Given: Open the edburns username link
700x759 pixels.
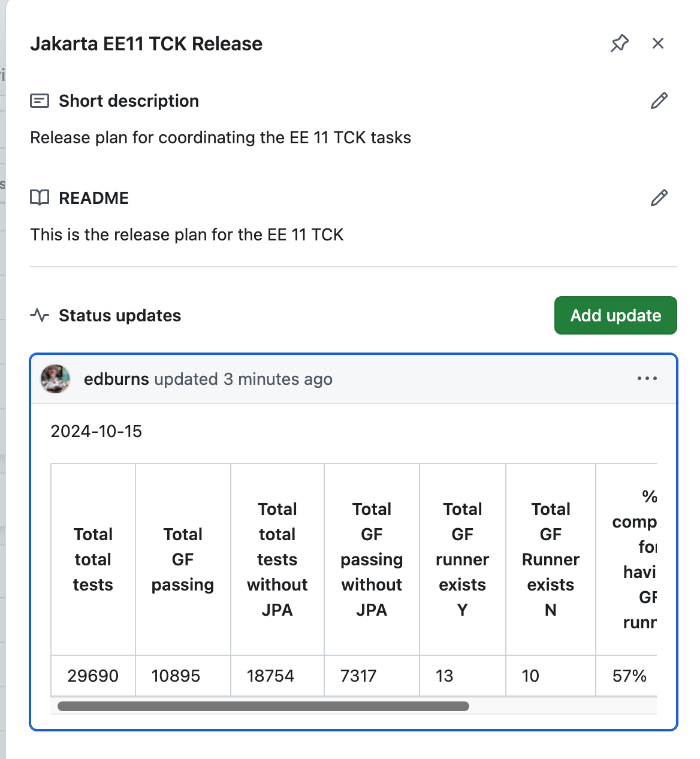Looking at the screenshot, I should (x=116, y=379).
